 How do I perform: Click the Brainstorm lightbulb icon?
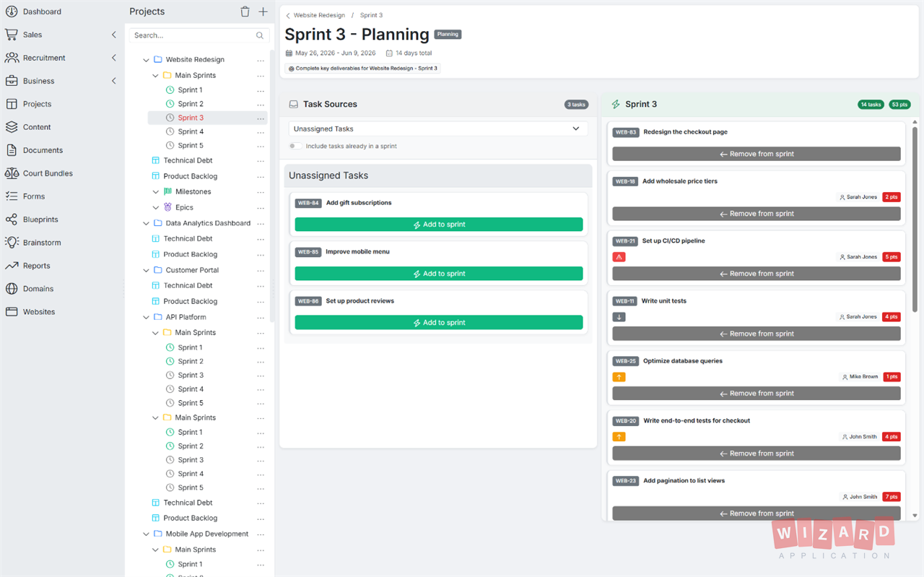click(11, 243)
